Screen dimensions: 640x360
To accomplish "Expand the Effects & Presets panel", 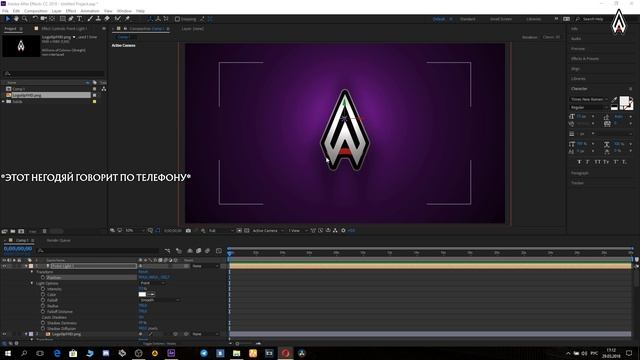I will tap(585, 59).
